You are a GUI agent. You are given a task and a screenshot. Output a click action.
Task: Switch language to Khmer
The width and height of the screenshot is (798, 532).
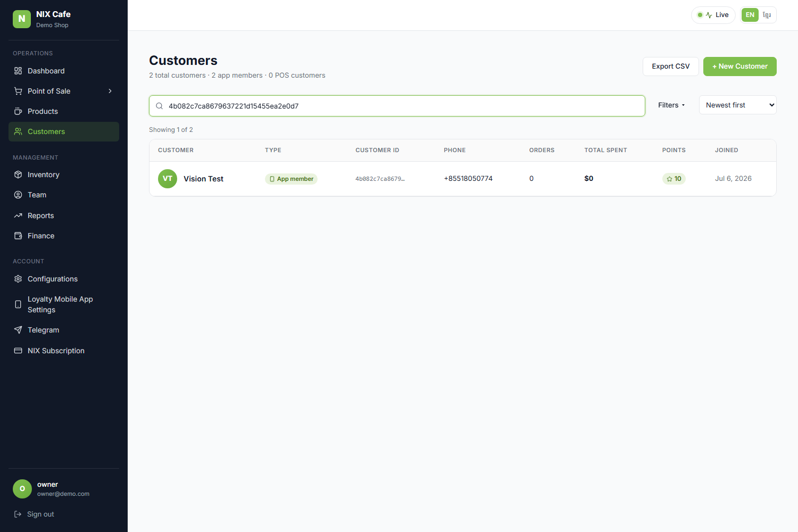(x=767, y=15)
